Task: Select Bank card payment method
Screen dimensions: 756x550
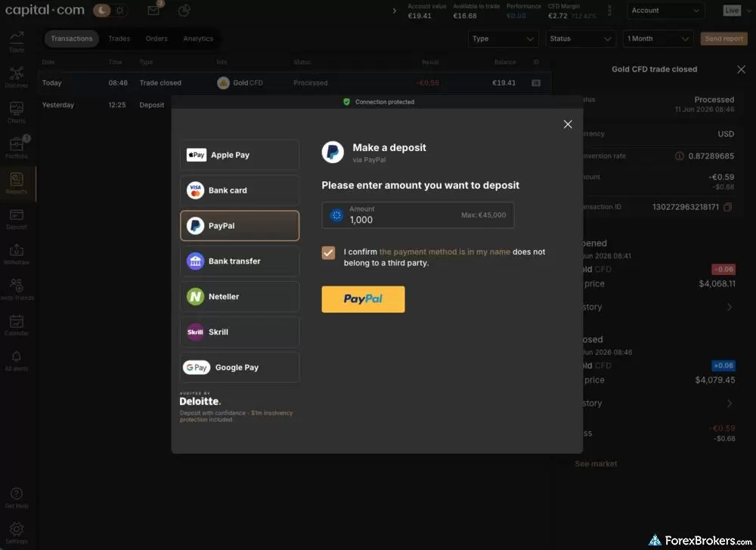Action: click(240, 190)
